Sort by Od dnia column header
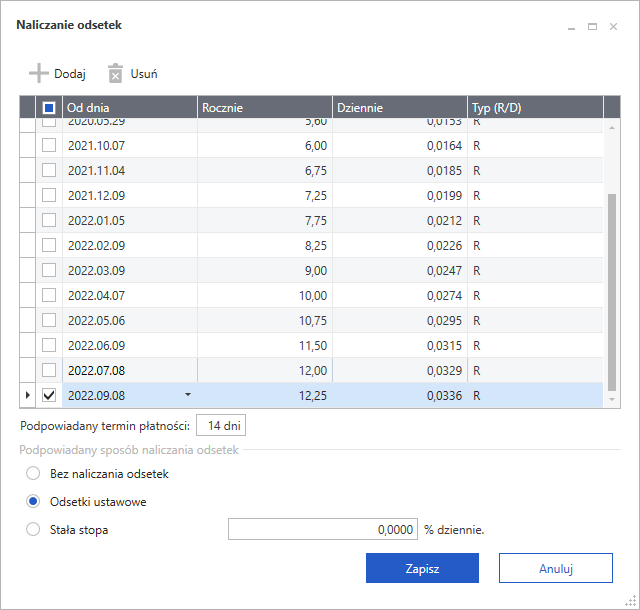 [128, 107]
